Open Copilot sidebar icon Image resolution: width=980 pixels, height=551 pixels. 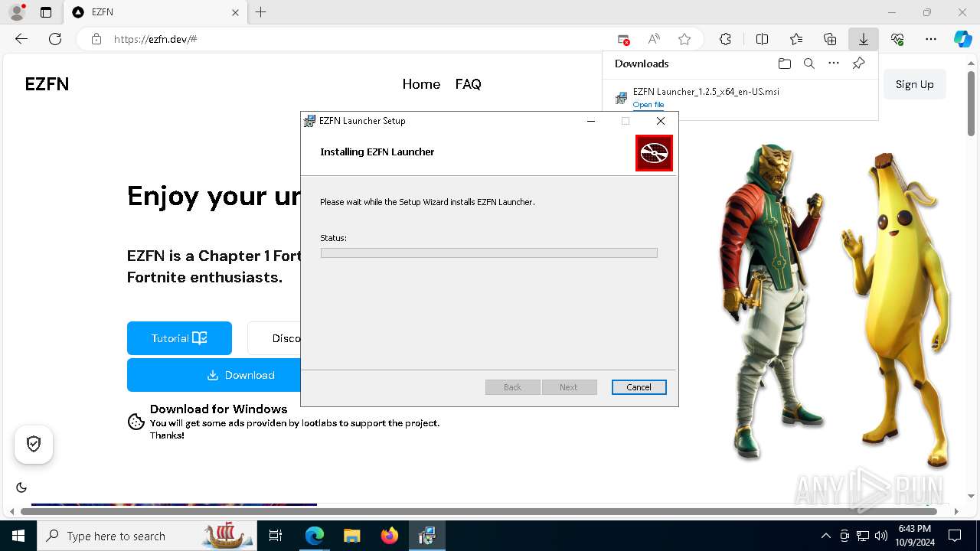click(x=963, y=39)
